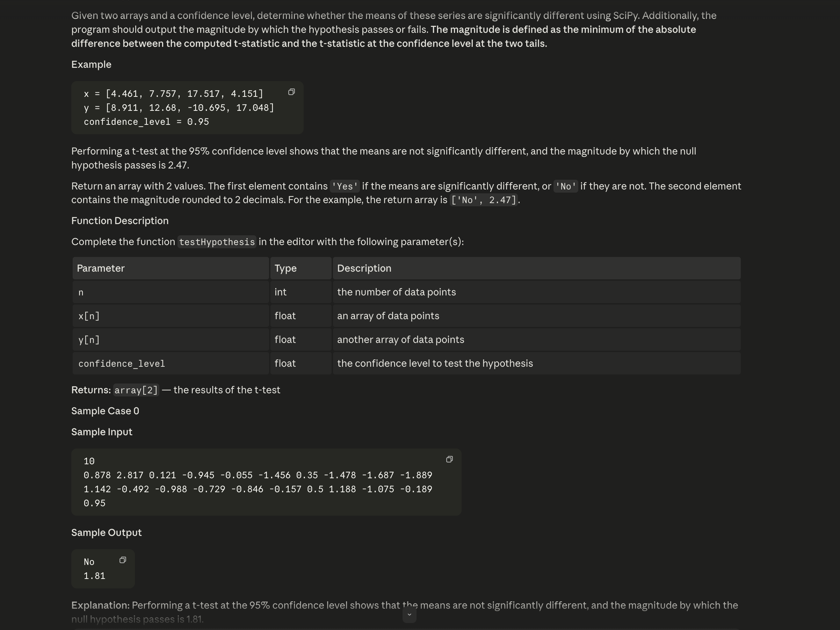
Task: Select the Type column header
Action: 301,268
